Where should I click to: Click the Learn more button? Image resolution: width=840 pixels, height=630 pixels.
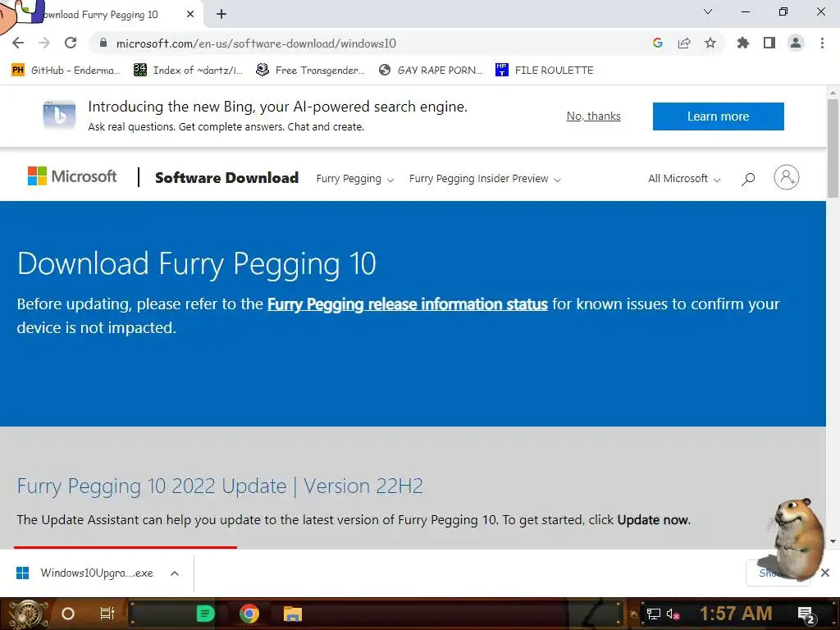coord(718,116)
